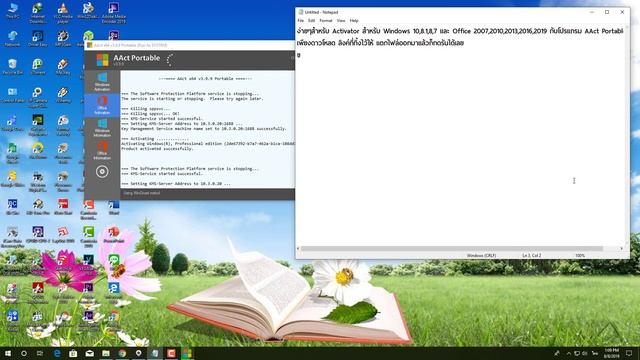This screenshot has height=360, width=640.
Task: Open Adobe Media Encoder 2019 desktop icon
Action: [x=113, y=12]
